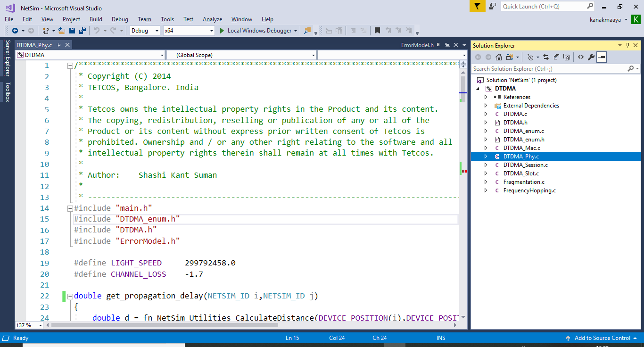The width and height of the screenshot is (644, 347).
Task: Click the Redo arrow icon
Action: (x=113, y=31)
